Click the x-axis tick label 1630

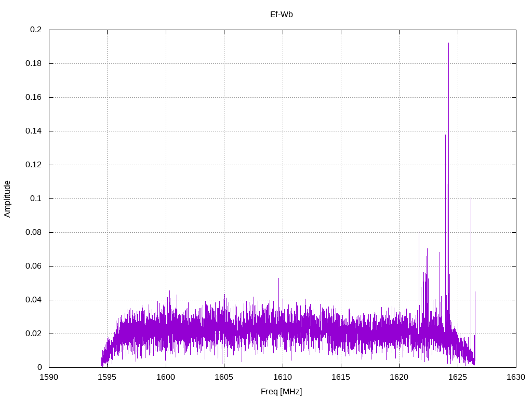pos(516,377)
